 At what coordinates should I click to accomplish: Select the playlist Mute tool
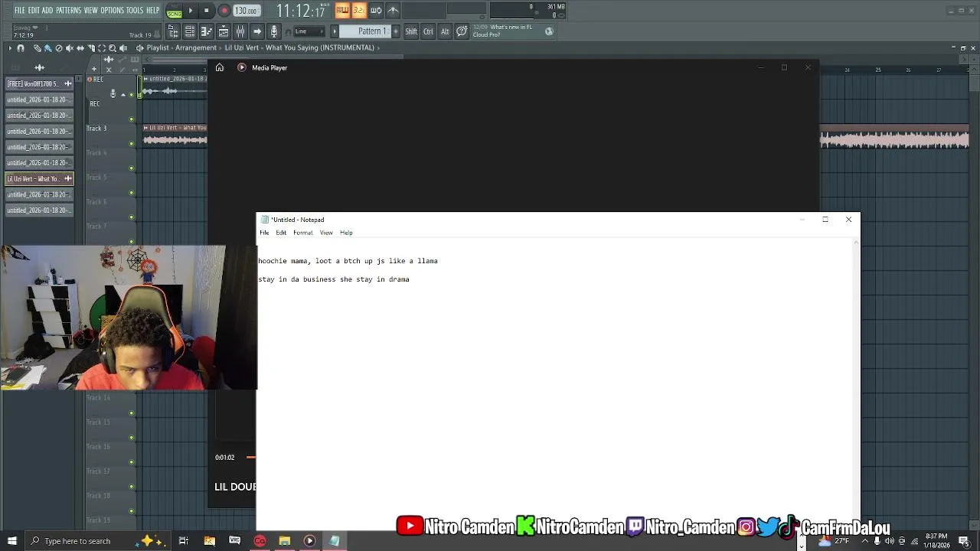[x=70, y=48]
